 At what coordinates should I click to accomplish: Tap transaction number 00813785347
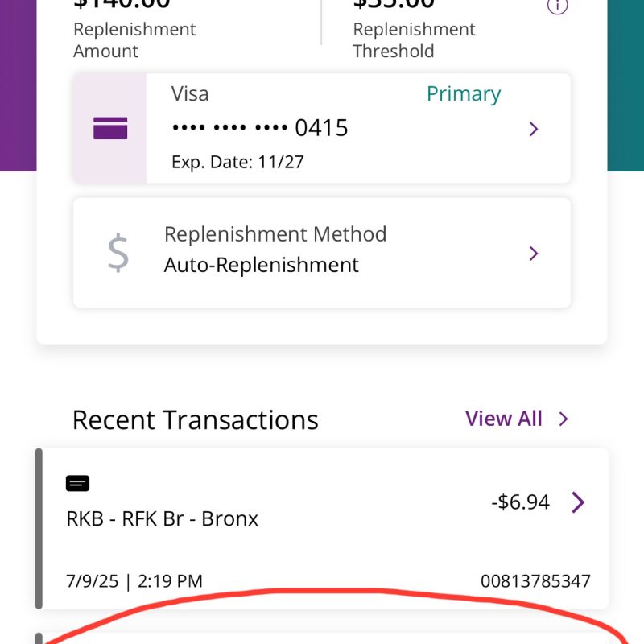pyautogui.click(x=535, y=580)
